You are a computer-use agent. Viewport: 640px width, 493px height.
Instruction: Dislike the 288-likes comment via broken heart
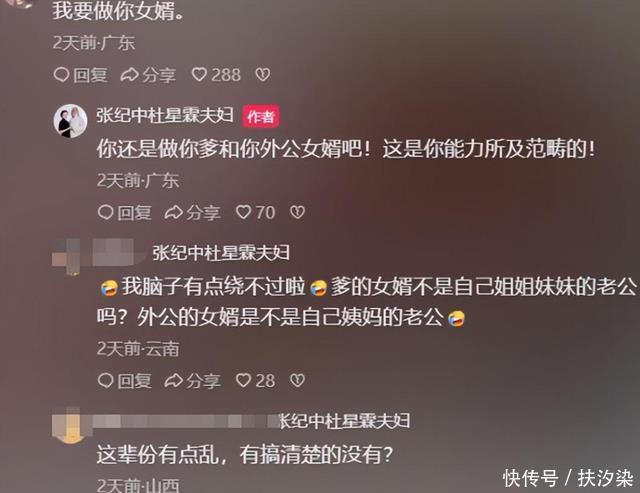pyautogui.click(x=262, y=75)
